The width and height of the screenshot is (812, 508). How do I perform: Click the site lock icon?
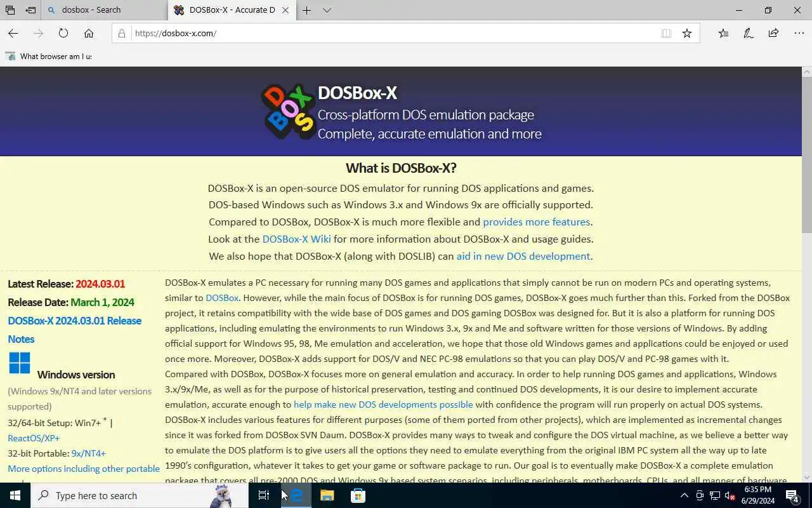click(122, 33)
